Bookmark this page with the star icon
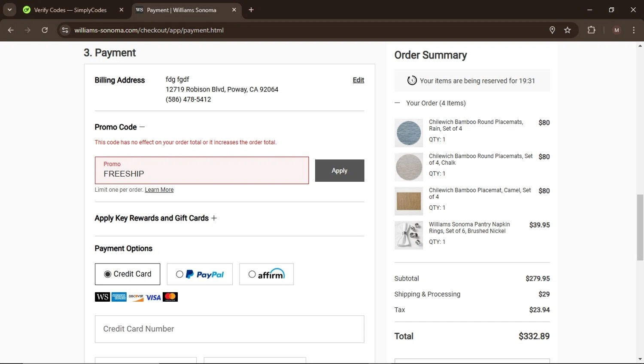Viewport: 644px width, 364px height. [x=568, y=30]
